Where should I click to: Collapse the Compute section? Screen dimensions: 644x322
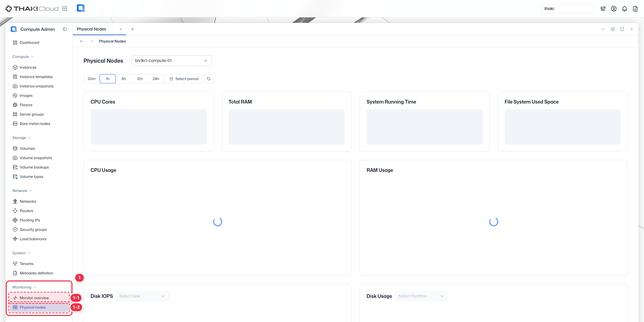coord(23,57)
